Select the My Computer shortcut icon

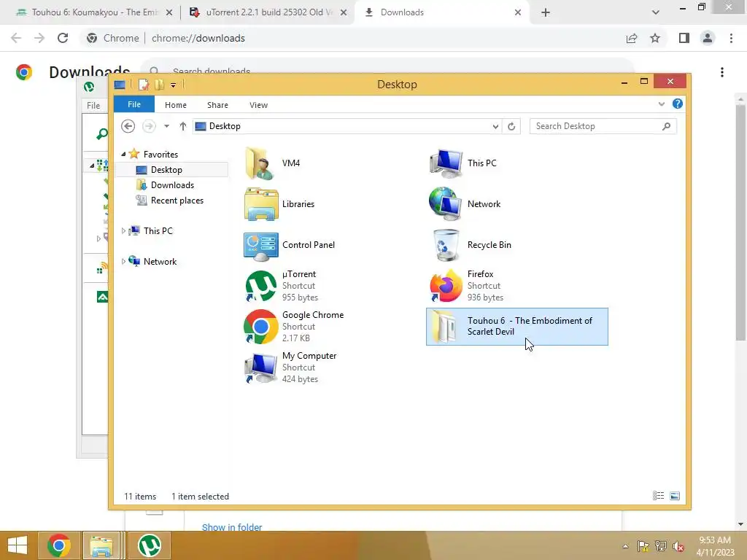click(260, 367)
